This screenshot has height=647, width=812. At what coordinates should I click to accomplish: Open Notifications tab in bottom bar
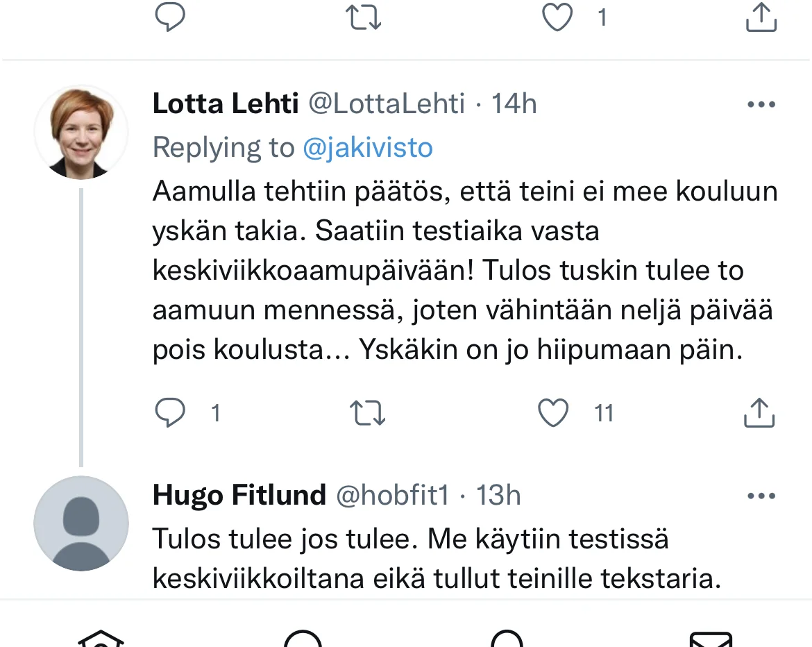pyautogui.click(x=507, y=640)
